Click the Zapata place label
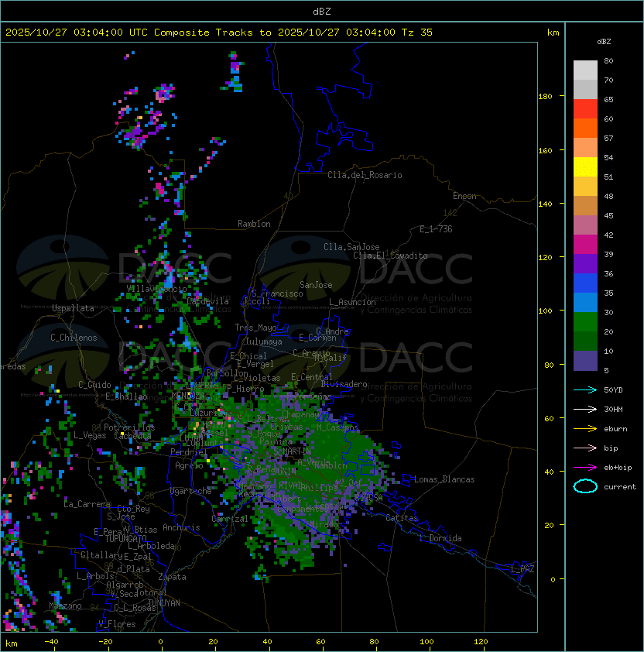The width and height of the screenshot is (644, 652). [172, 577]
